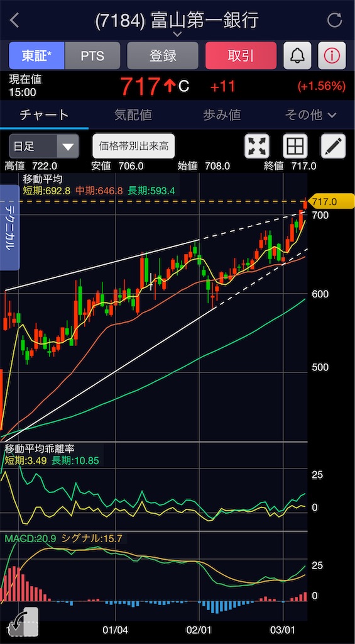Show 価格帯別出来高 volume overlay
This screenshot has height=644, width=355.
pos(134,146)
